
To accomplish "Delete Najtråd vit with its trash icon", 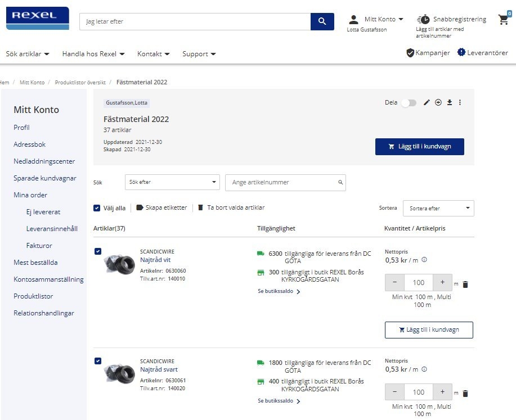I will click(465, 284).
